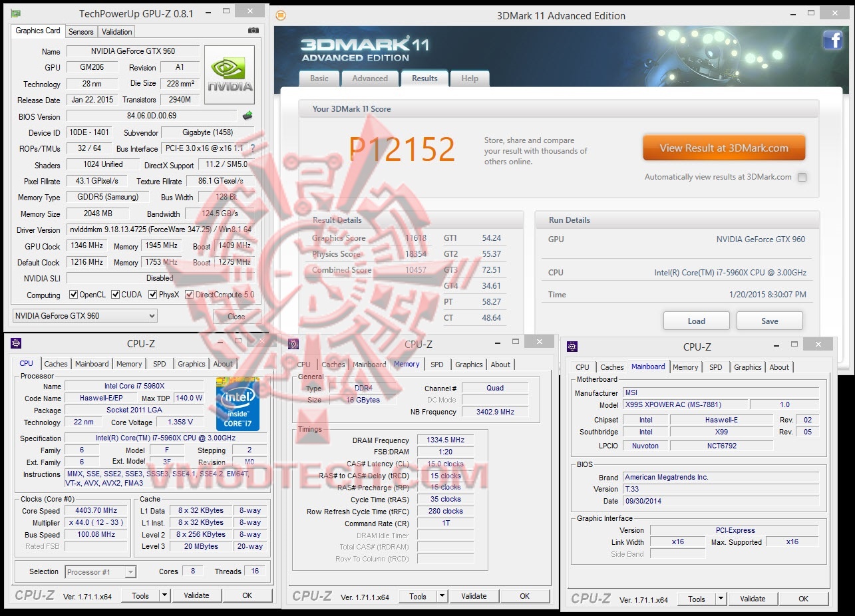The image size is (855, 616).
Task: Click the BIOS save chip icon in GPU-Z
Action: coord(248,116)
